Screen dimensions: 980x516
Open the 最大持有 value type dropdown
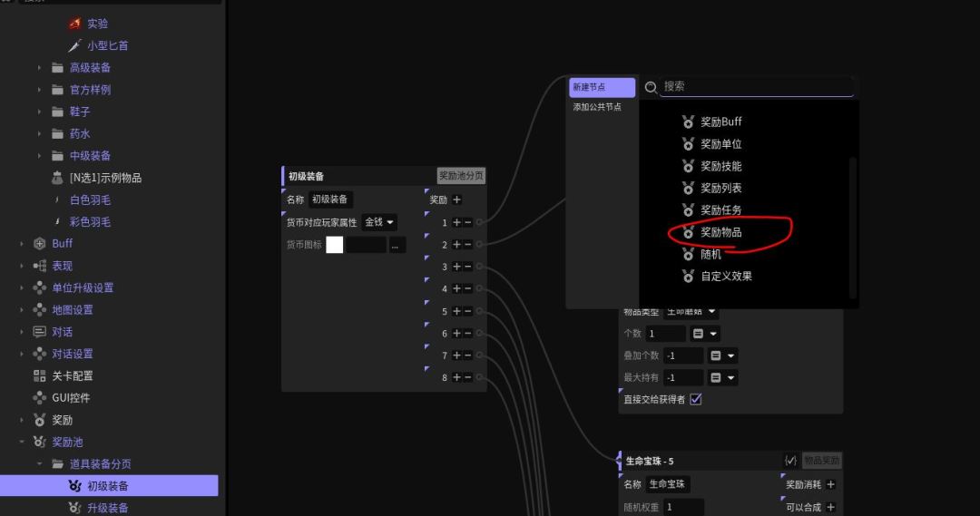tap(723, 378)
